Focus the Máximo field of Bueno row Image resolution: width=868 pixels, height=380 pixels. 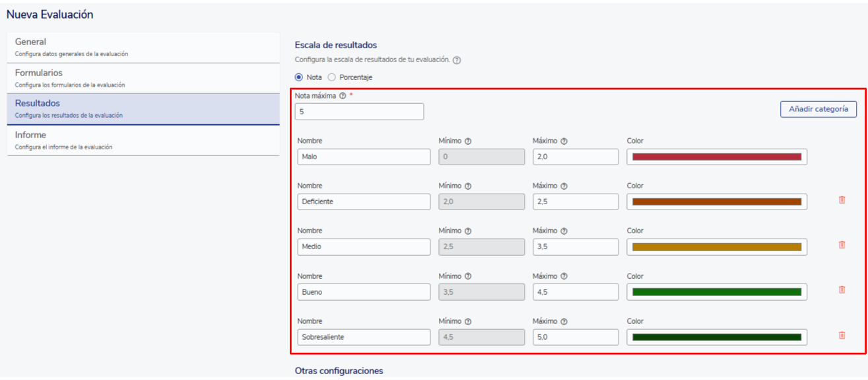(x=575, y=292)
